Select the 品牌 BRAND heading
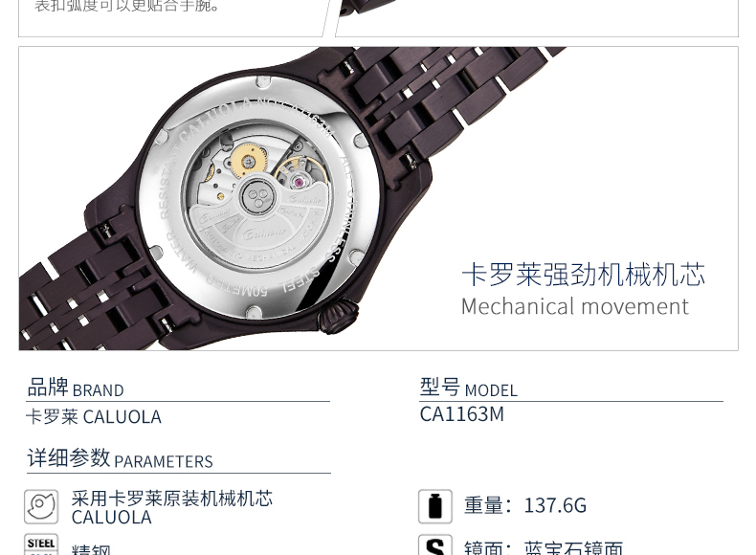 [76, 388]
